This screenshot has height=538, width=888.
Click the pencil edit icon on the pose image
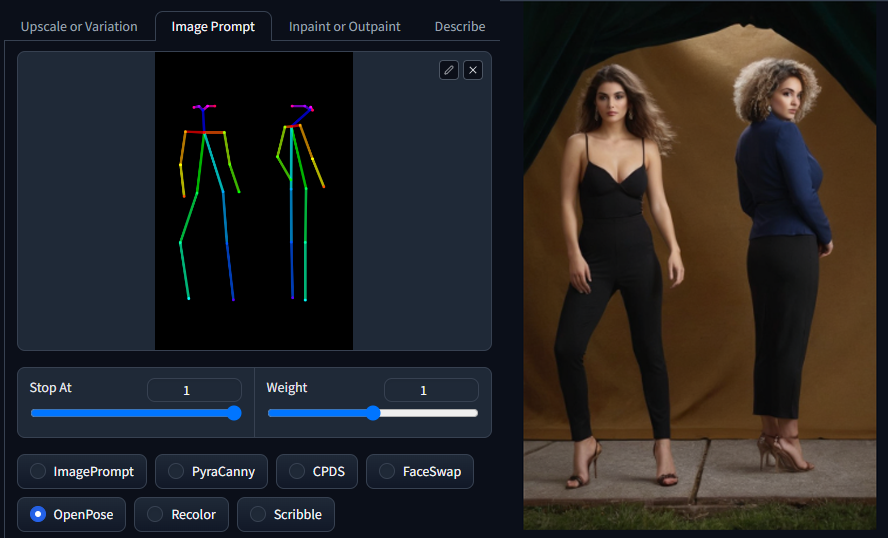[449, 70]
